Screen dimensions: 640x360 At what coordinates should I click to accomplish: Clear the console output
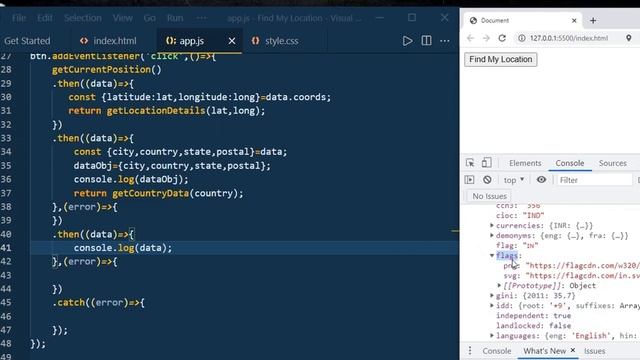(x=487, y=180)
